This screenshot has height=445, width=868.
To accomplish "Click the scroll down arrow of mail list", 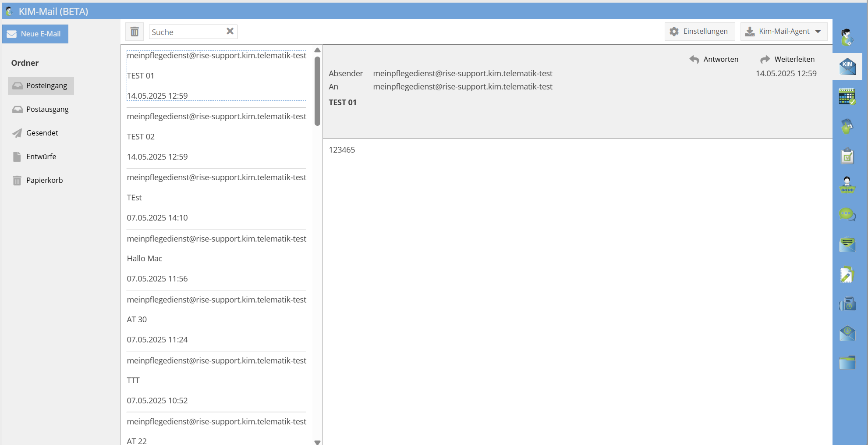I will (x=318, y=442).
